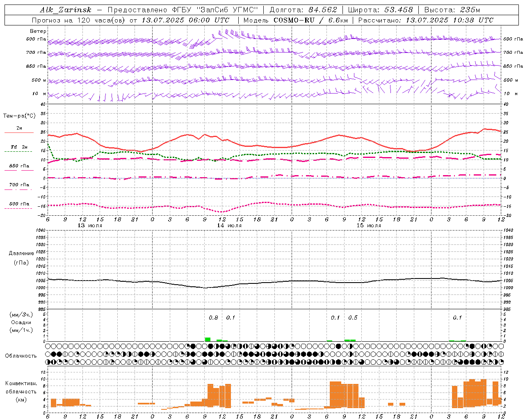Screen dimensions: 525x420
Task: Click the COSMO-RU / 6.6км model name
Action: [311, 20]
